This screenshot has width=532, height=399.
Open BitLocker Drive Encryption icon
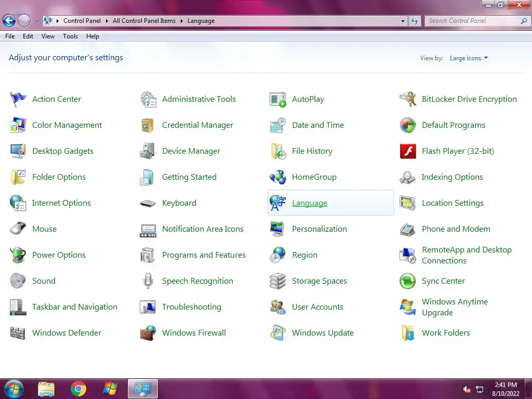[408, 99]
